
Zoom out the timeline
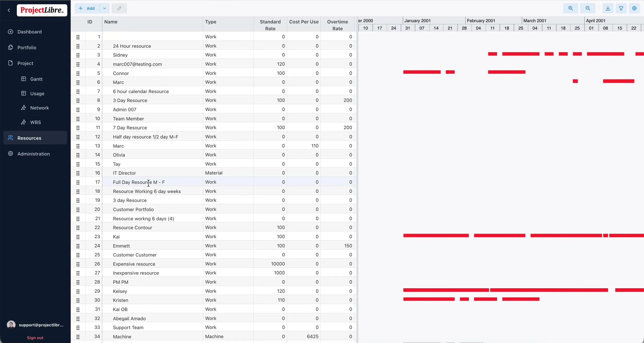tap(588, 8)
